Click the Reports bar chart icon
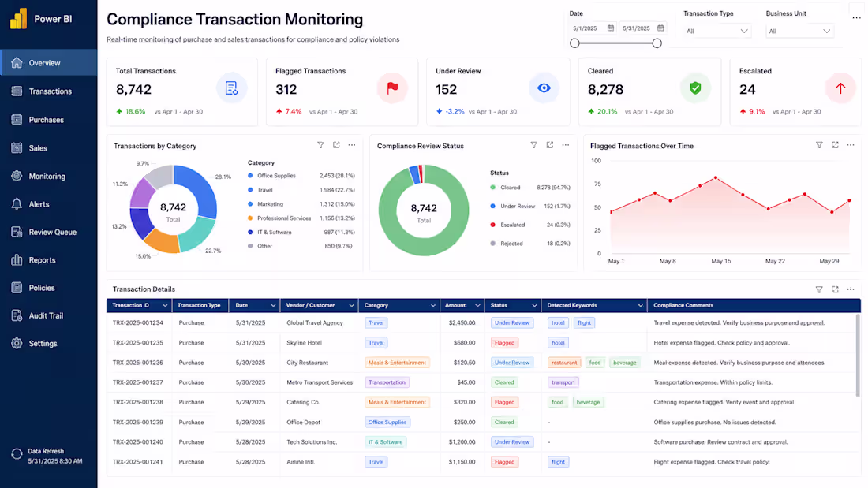This screenshot has height=488, width=868. (17, 259)
